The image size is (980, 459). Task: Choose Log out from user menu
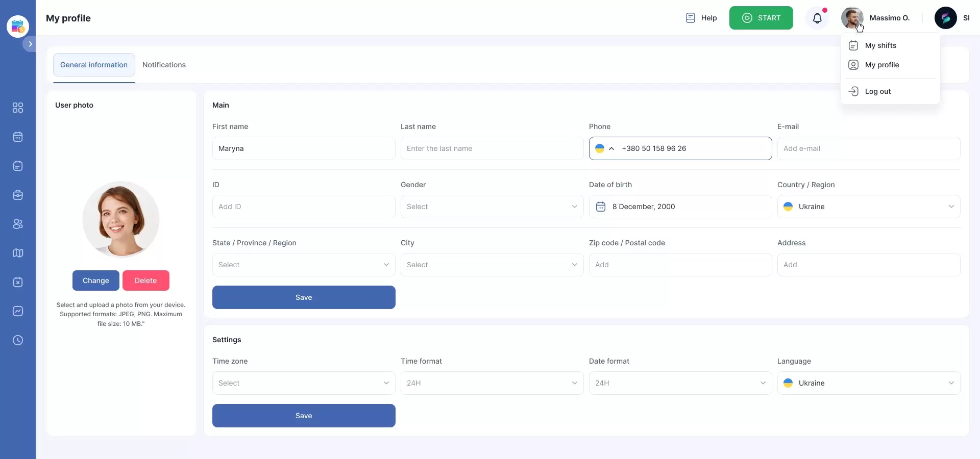[877, 91]
